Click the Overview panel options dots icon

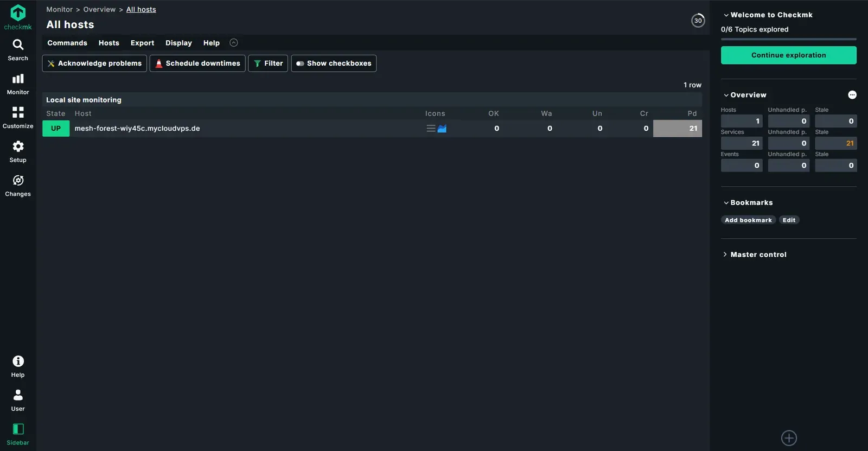tap(852, 95)
